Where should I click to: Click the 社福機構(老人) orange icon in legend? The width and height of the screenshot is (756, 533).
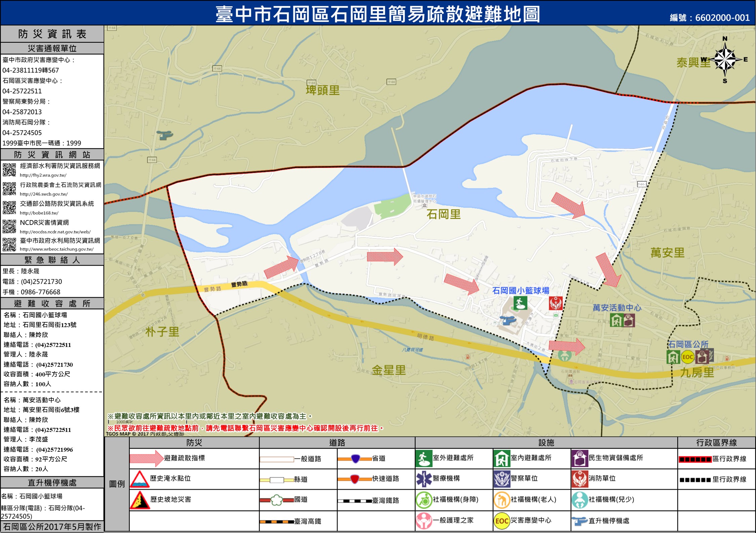tap(502, 500)
